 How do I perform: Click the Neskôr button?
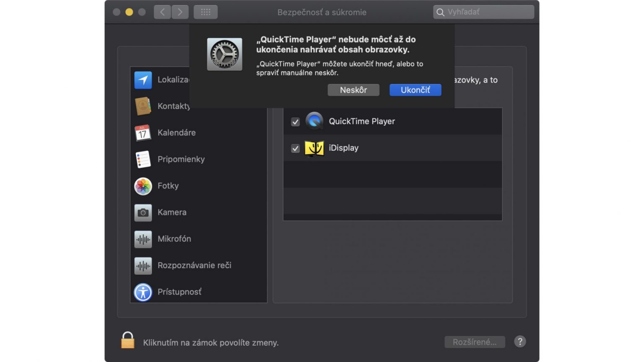pyautogui.click(x=353, y=90)
